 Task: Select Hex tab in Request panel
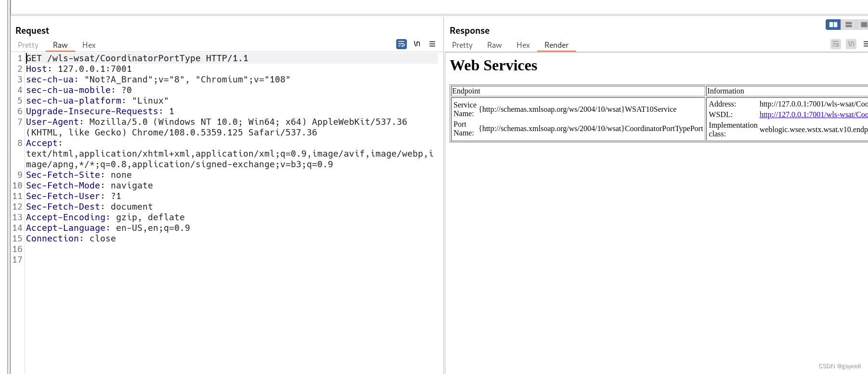tap(89, 45)
